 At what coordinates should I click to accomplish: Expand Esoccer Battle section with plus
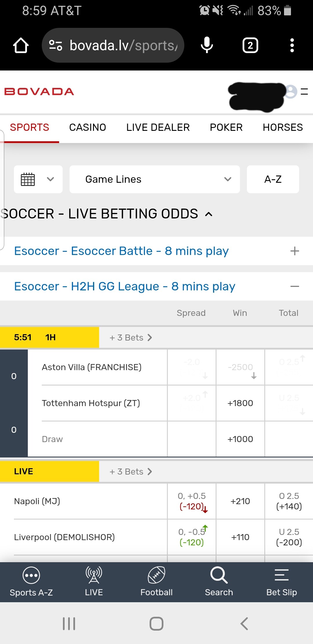pyautogui.click(x=294, y=251)
